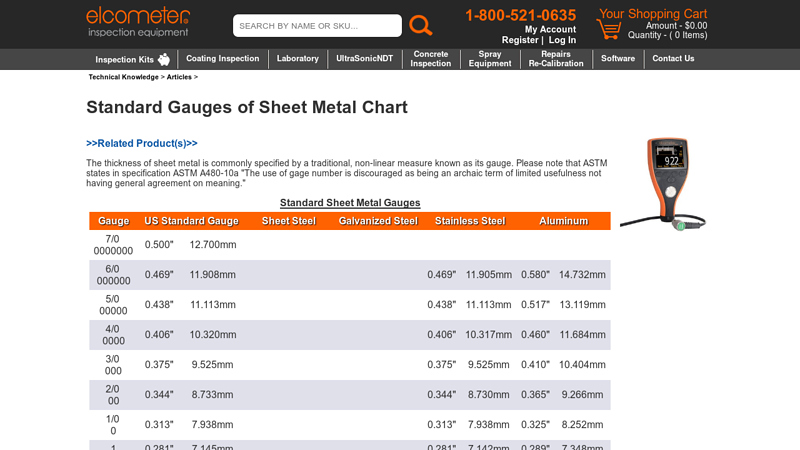
Task: Click the 3/0 000 gauge cell
Action: [x=113, y=365]
